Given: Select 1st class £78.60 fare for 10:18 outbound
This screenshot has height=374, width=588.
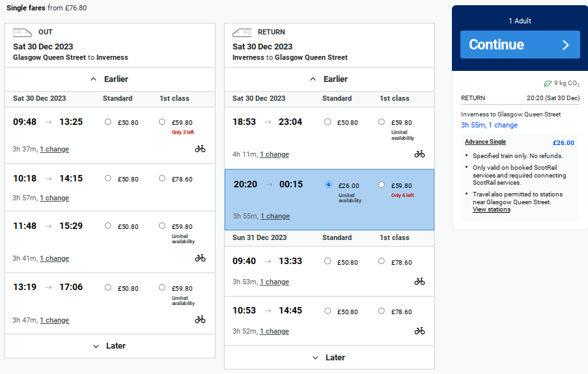Looking at the screenshot, I should tap(162, 178).
